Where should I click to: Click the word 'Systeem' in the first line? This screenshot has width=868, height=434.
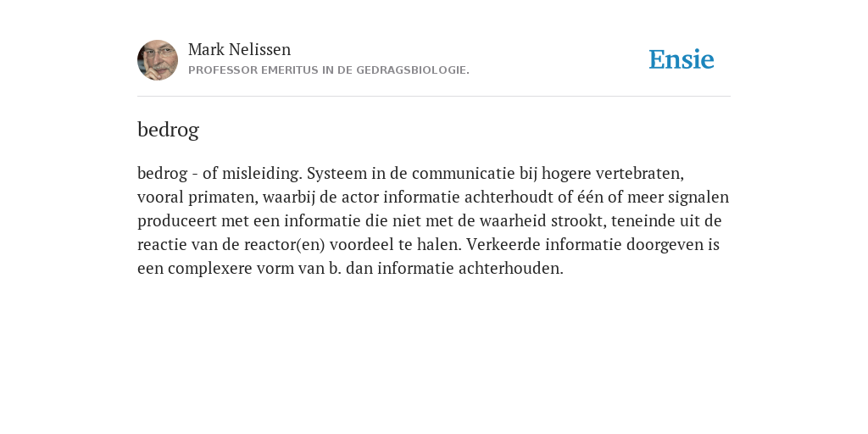tap(337, 174)
